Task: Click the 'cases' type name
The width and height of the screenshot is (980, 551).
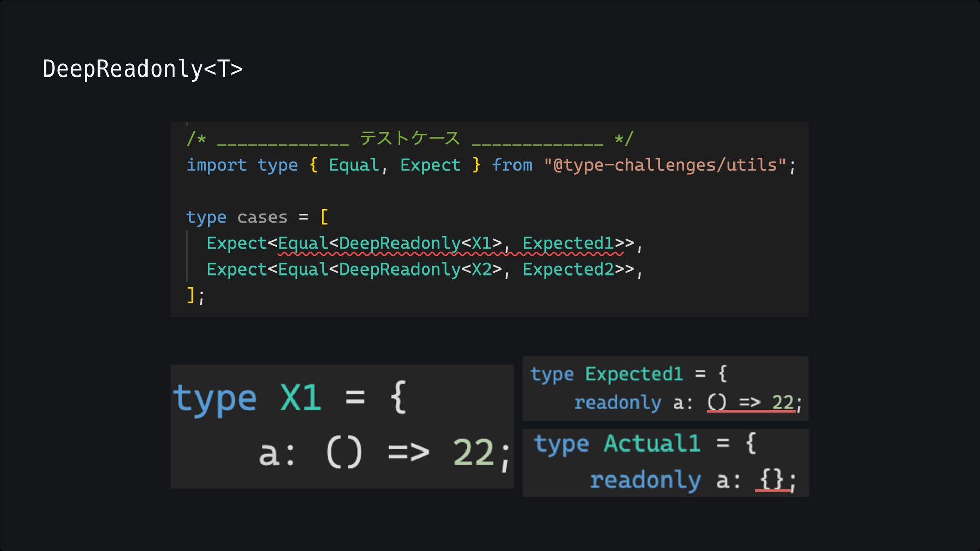Action: pos(262,218)
